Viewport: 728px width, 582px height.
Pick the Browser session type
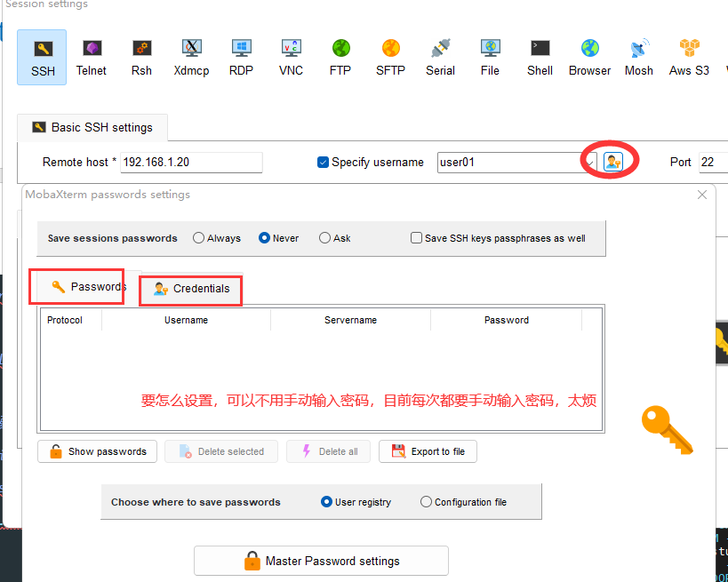coord(589,58)
